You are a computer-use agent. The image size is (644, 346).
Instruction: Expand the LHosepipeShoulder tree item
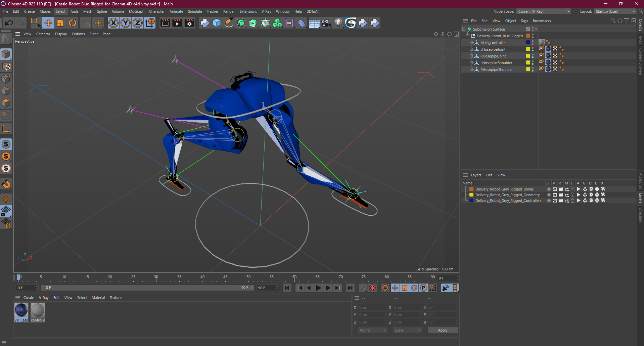(x=471, y=63)
